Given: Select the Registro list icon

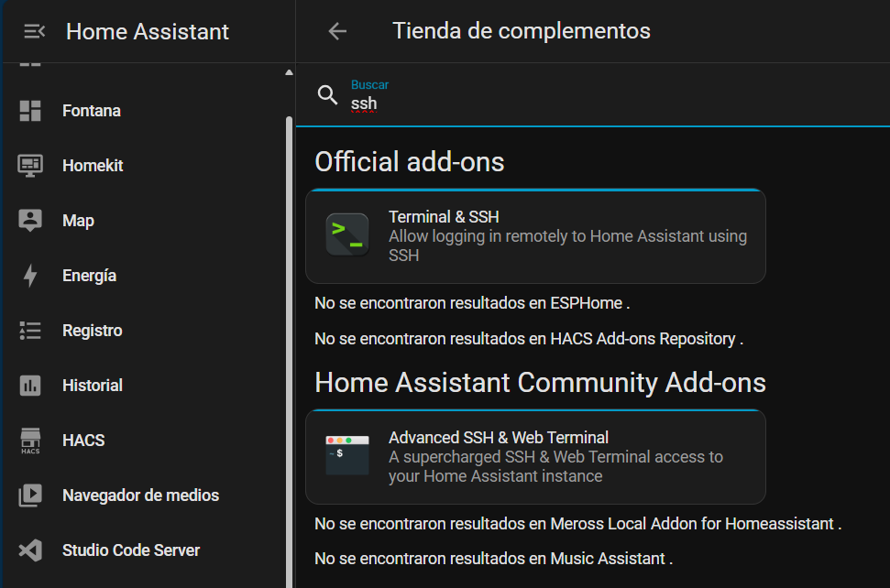Looking at the screenshot, I should 31,330.
